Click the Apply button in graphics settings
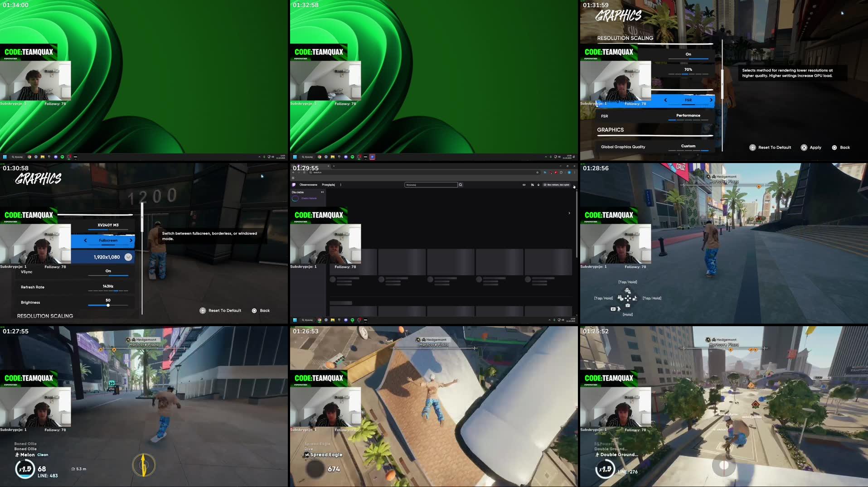This screenshot has height=487, width=868. tap(811, 148)
